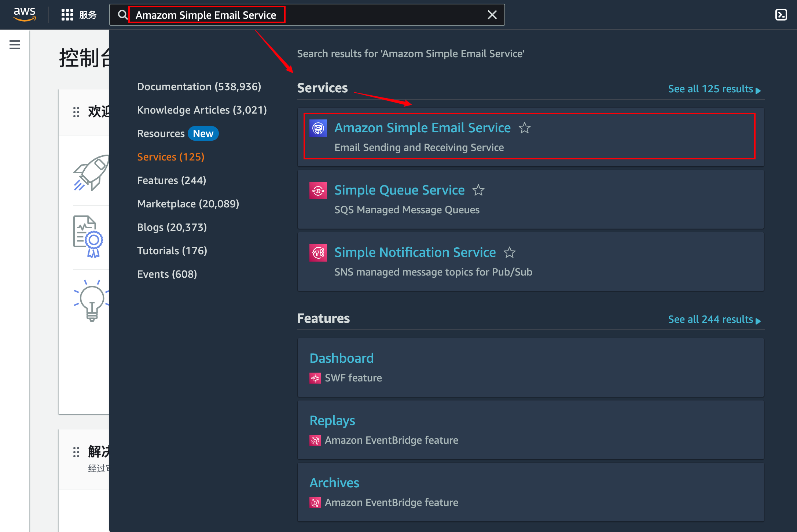Open the Archives feature link
This screenshot has width=797, height=532.
[x=334, y=483]
